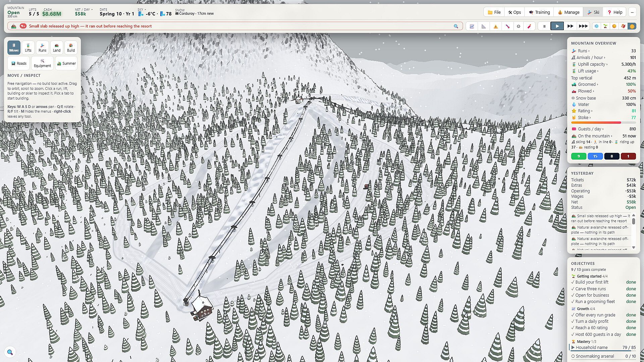Open the Ski menu
Screen dimensions: 644x362
(593, 12)
